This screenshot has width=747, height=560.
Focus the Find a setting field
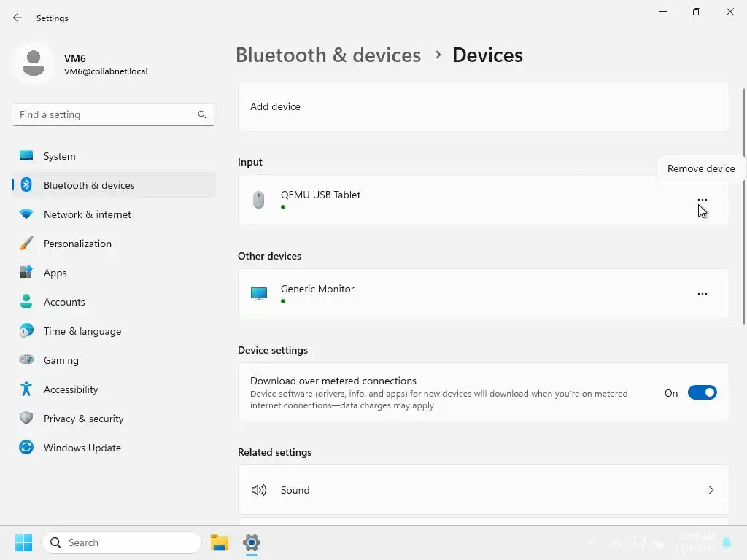[113, 114]
